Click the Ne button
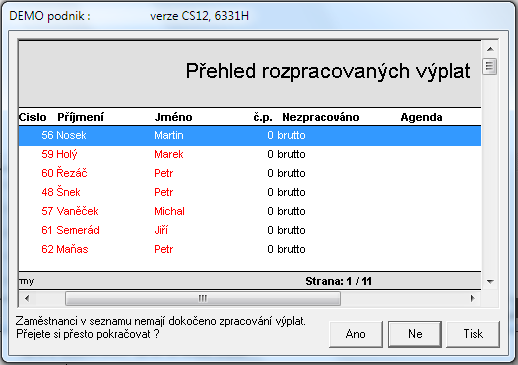This screenshot has width=518, height=365. coord(415,334)
